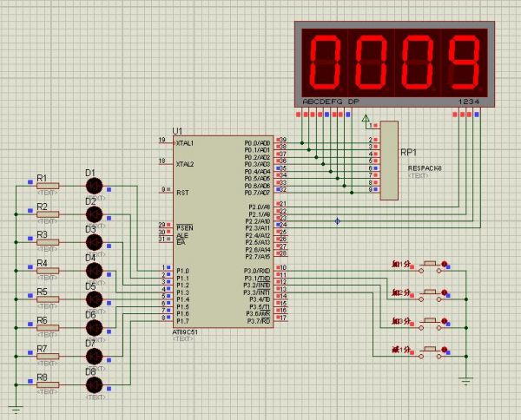521x420 pixels.
Task: Click the ground symbol under the resistor column
Action: pyautogui.click(x=16, y=408)
